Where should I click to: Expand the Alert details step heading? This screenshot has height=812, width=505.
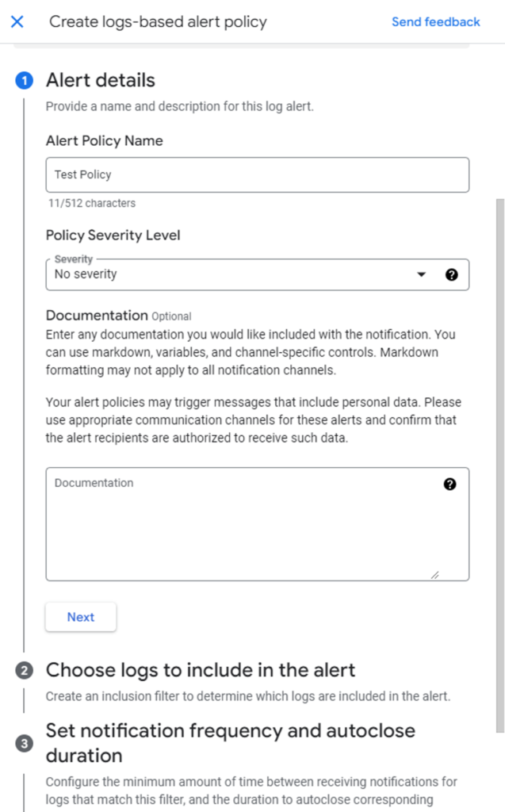click(x=101, y=80)
